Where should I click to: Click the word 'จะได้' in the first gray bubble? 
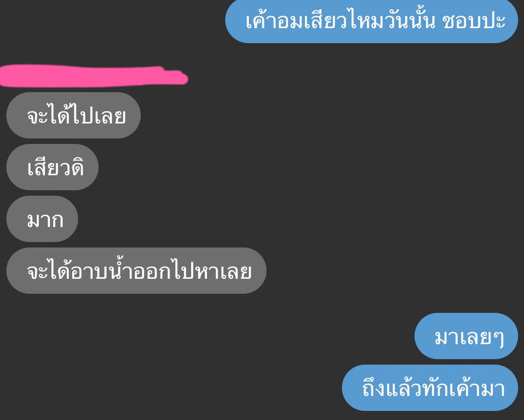pyautogui.click(x=49, y=114)
